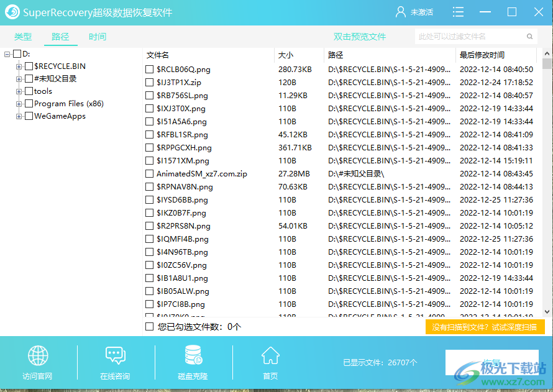The width and height of the screenshot is (553, 392).
Task: Select the $RFBL1SR.png file row
Action: [340, 135]
